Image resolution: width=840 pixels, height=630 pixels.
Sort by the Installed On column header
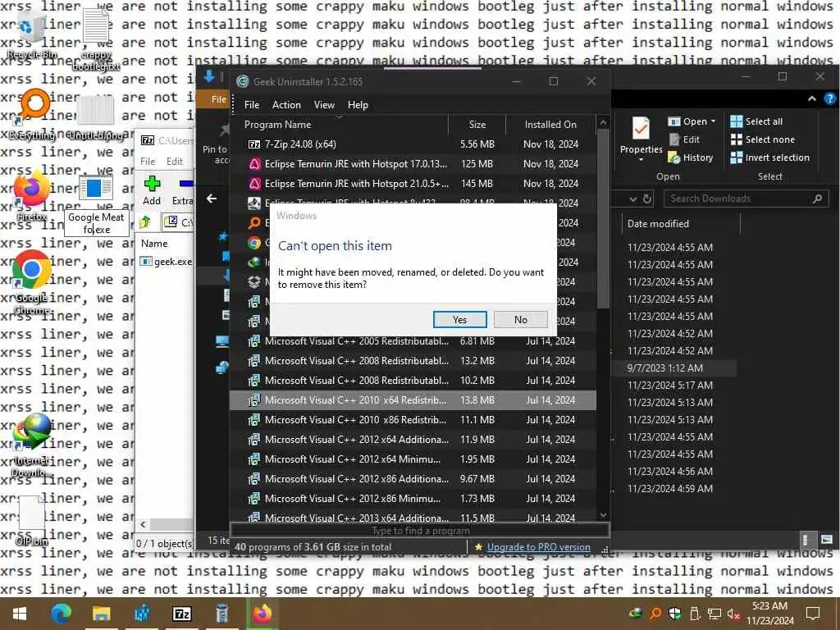(550, 125)
